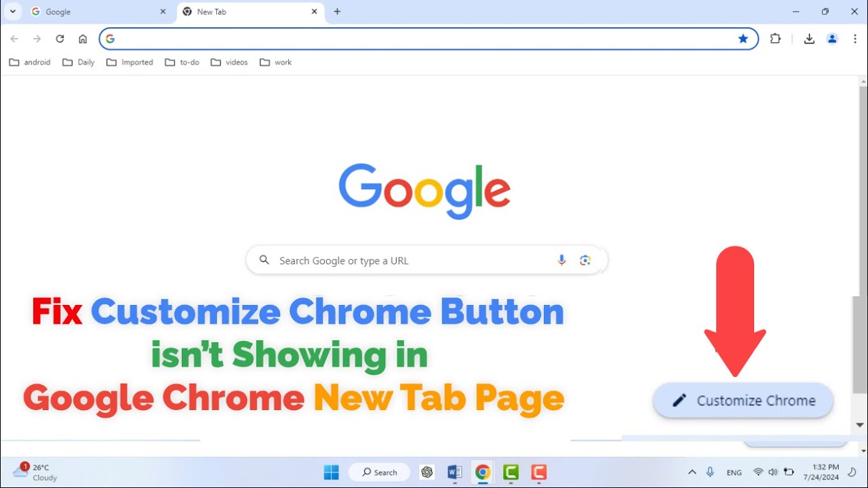Screen dimensions: 868x488
Task: Open the to-do bookmarks folder
Action: coord(182,62)
